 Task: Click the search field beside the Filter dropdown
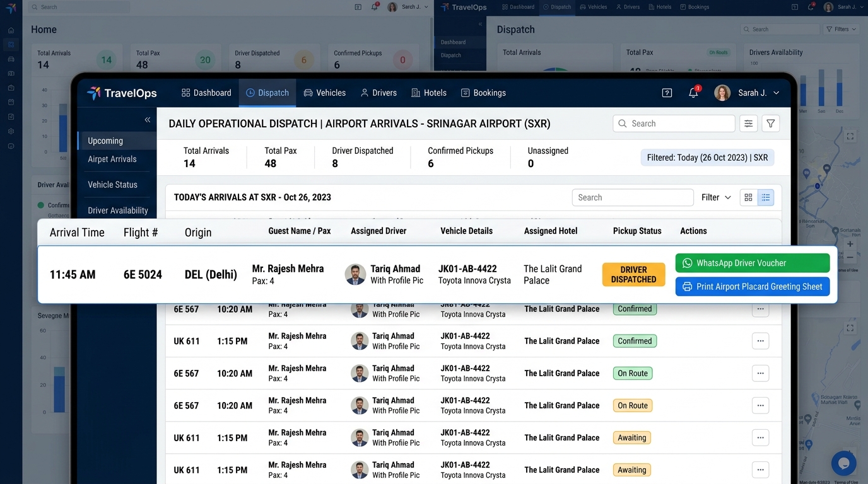point(633,197)
